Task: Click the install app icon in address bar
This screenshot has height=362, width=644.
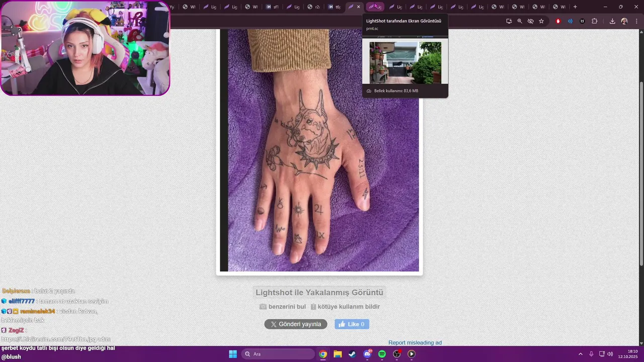Action: pos(509,21)
